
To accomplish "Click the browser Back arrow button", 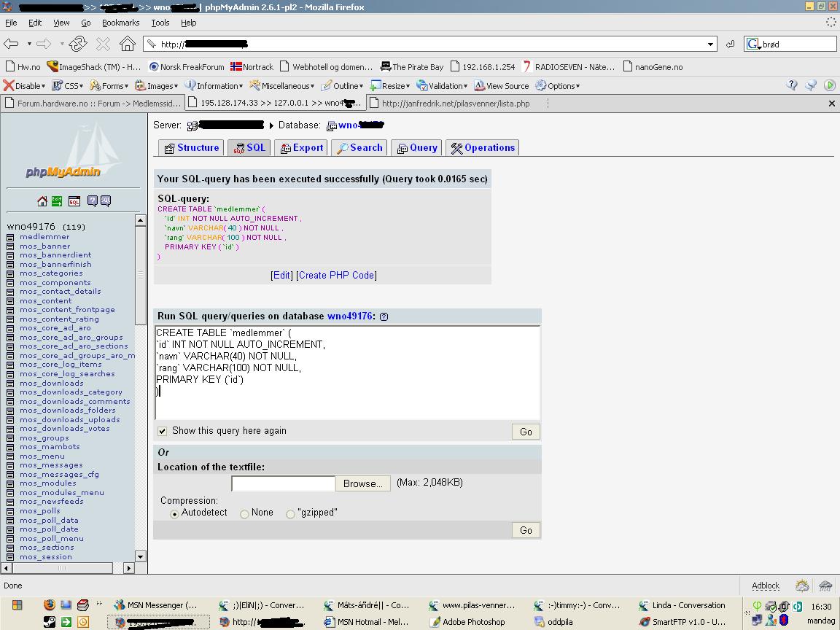I will coord(11,44).
